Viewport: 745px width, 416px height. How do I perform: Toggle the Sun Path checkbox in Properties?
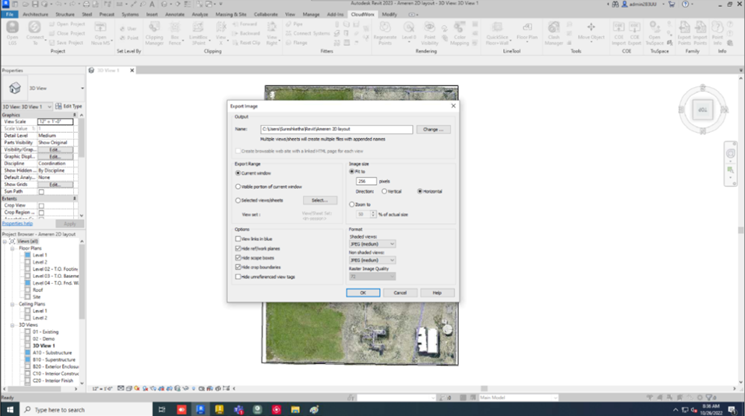coord(41,192)
